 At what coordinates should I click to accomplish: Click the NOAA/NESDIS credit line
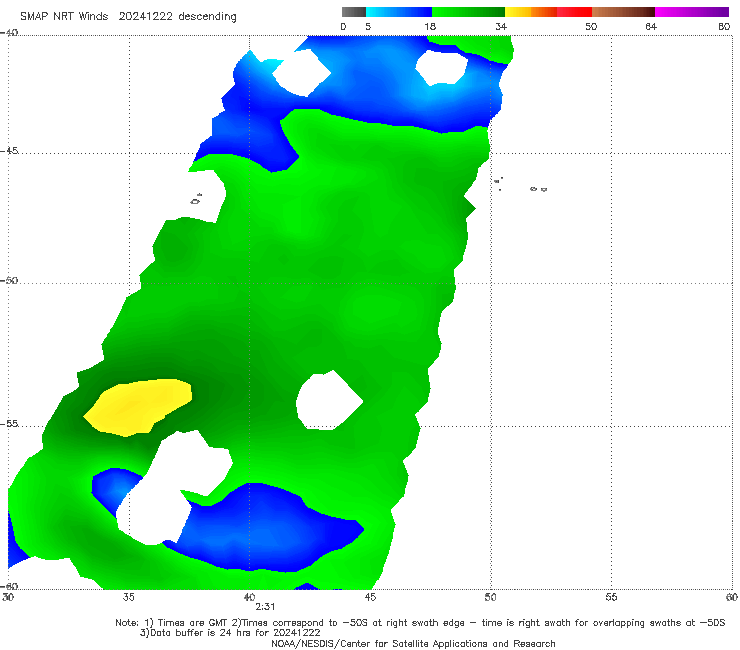tap(413, 644)
